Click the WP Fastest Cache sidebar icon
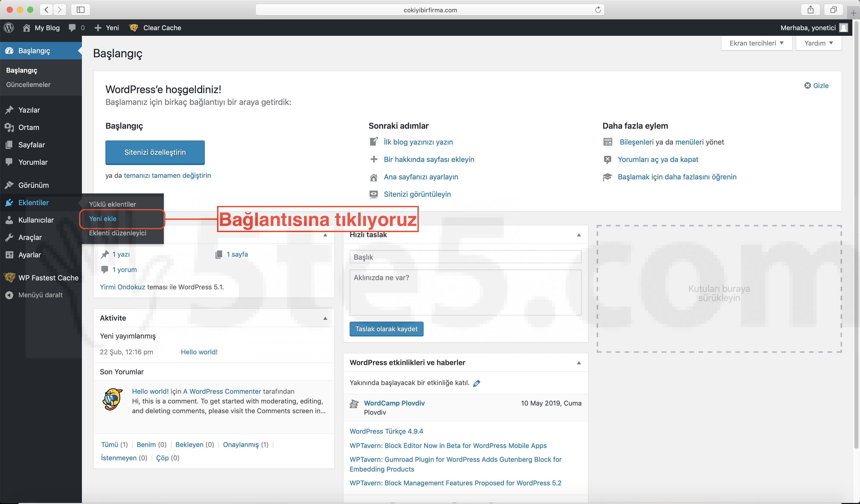The width and height of the screenshot is (860, 504). coord(9,278)
